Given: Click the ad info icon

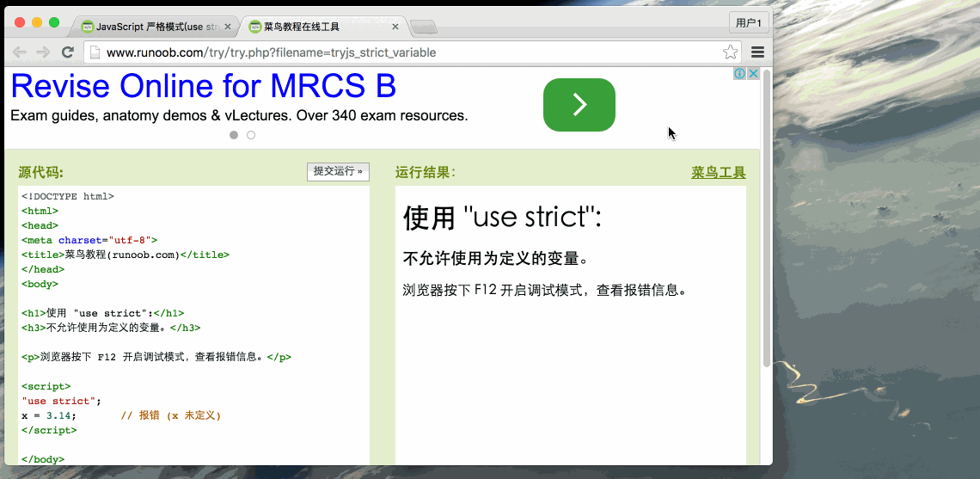Looking at the screenshot, I should pyautogui.click(x=739, y=74).
